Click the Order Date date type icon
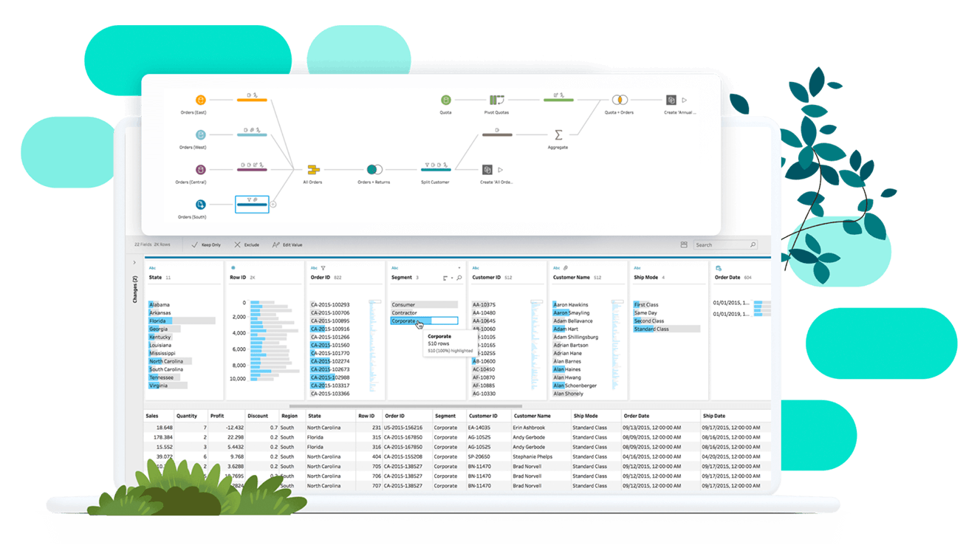This screenshot has height=548, width=980. pos(719,268)
